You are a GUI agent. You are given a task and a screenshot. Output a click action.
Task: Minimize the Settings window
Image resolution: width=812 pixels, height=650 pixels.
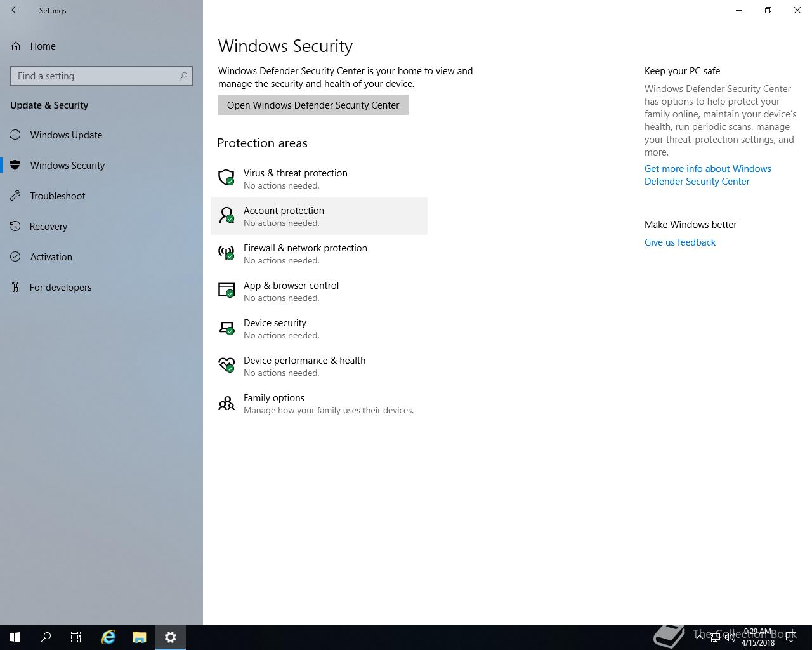click(x=739, y=10)
